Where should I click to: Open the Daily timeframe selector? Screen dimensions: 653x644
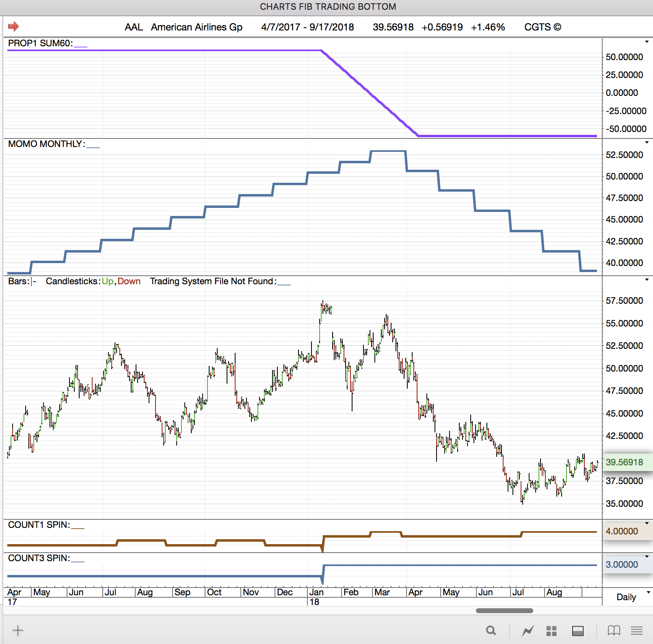tap(627, 597)
